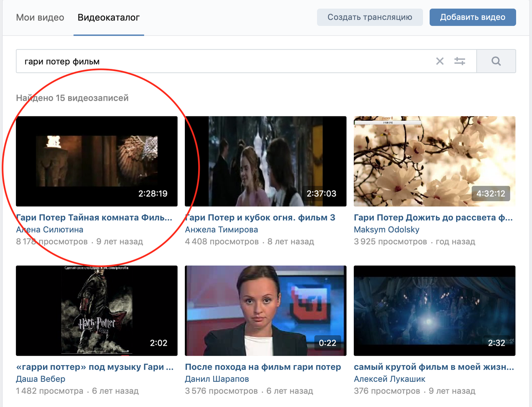
Task: Open title самый крутой фильм в моей жизн...
Action: (x=434, y=367)
